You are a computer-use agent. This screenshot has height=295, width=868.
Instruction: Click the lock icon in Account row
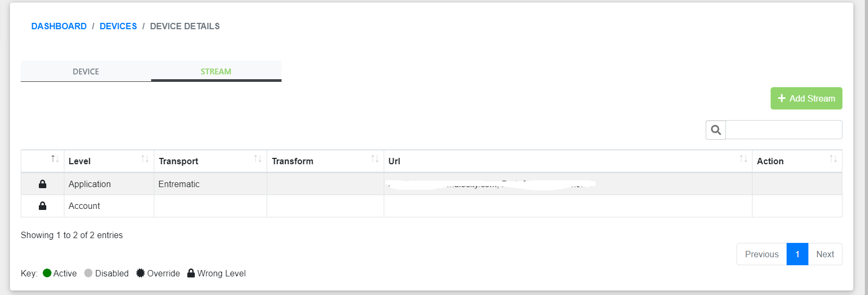click(43, 206)
